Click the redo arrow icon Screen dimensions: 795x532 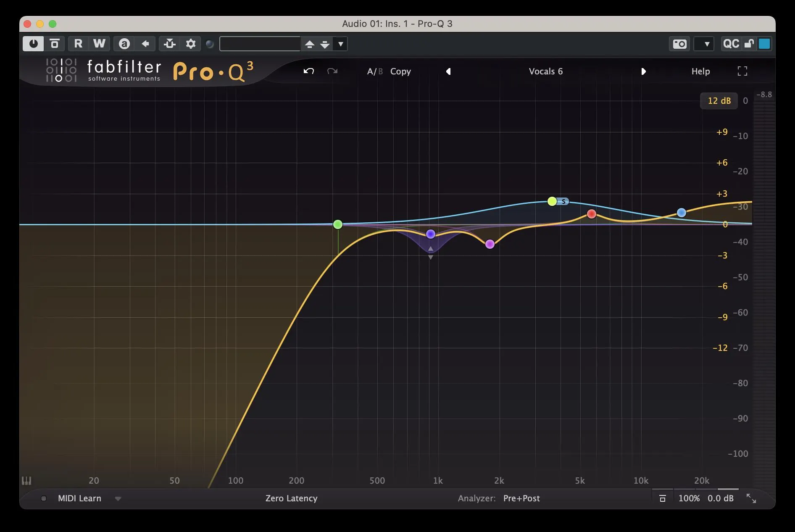tap(332, 71)
